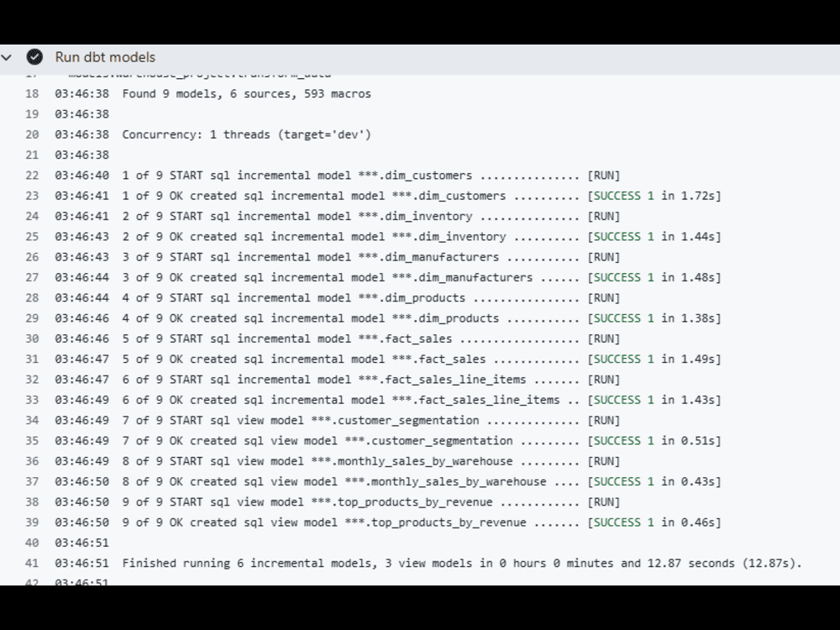
Task: Click the 'Finished running 6 incremental models' summary line
Action: point(462,563)
